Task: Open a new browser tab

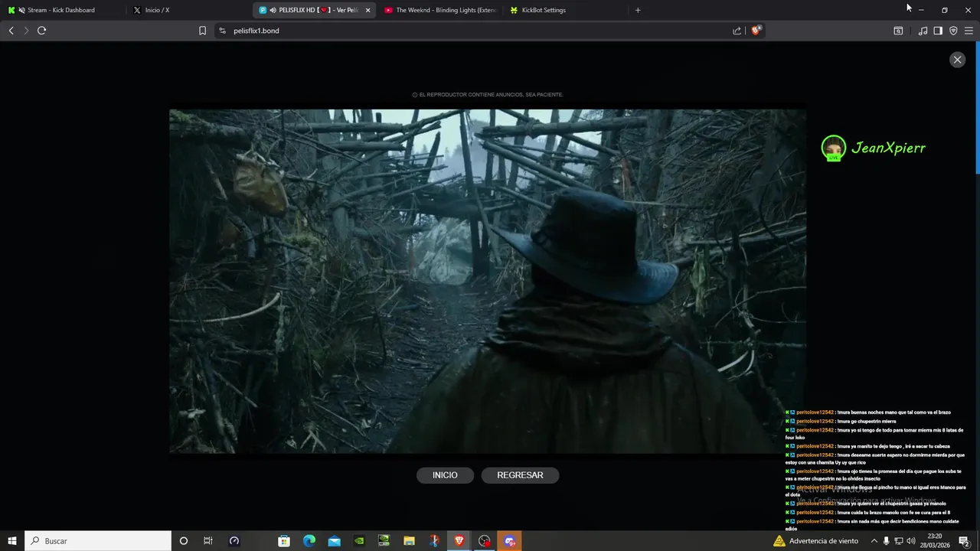Action: (x=638, y=10)
